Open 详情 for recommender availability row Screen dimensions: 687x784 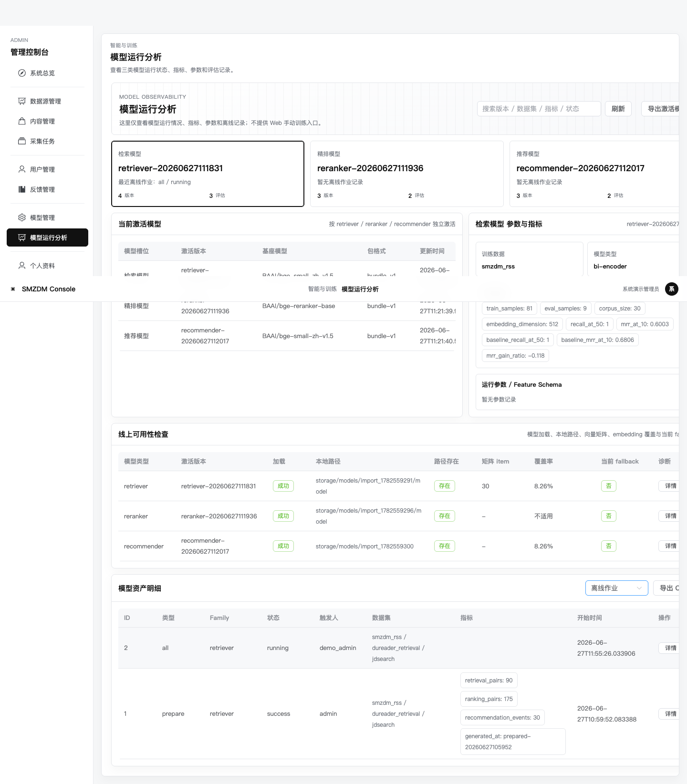(x=669, y=546)
